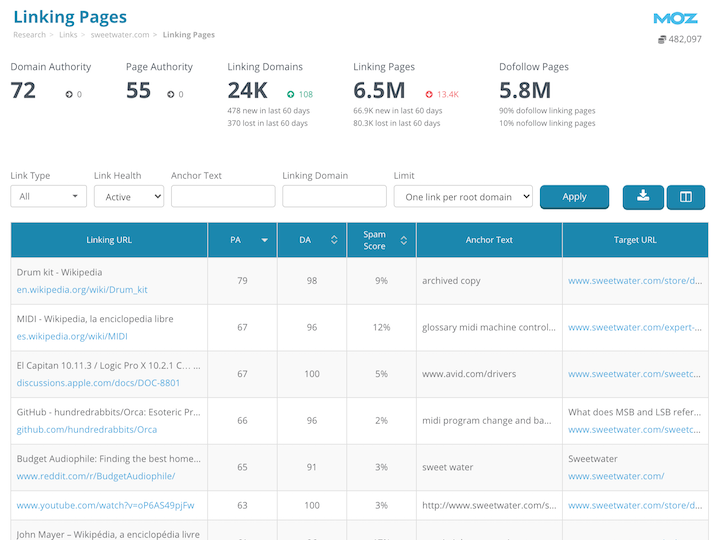Click the green Linking Domains increase icon
720x540 pixels.
point(291,94)
